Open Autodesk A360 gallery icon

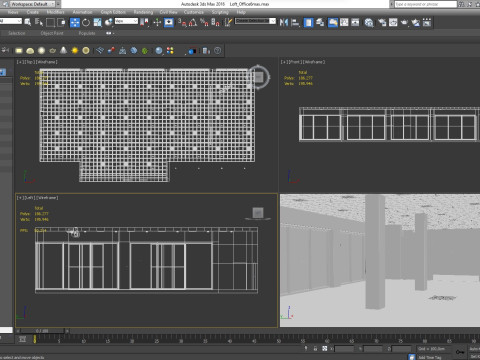pos(427,22)
